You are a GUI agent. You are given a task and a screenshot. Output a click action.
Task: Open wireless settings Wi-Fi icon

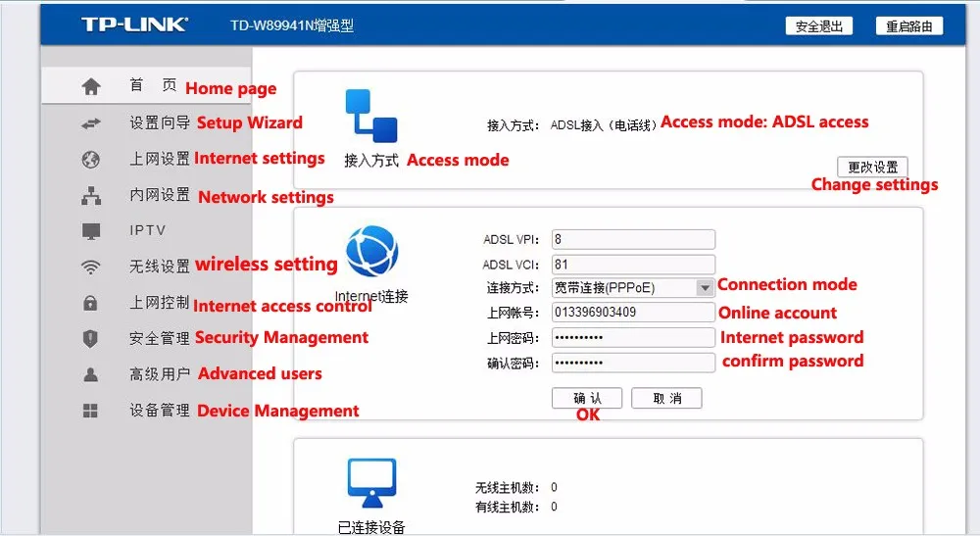(90, 268)
